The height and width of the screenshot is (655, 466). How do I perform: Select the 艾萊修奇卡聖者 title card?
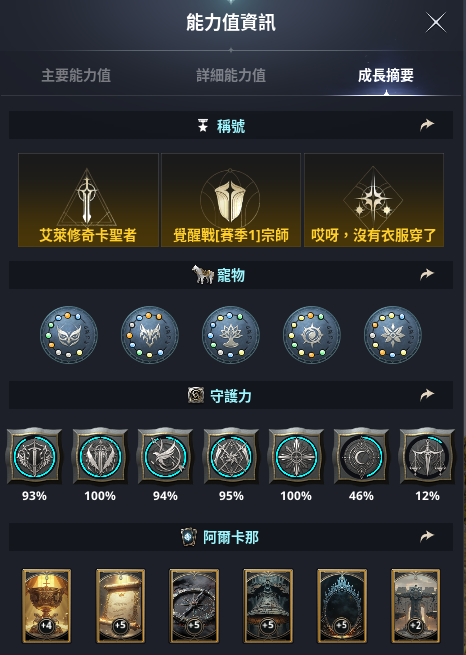click(88, 200)
